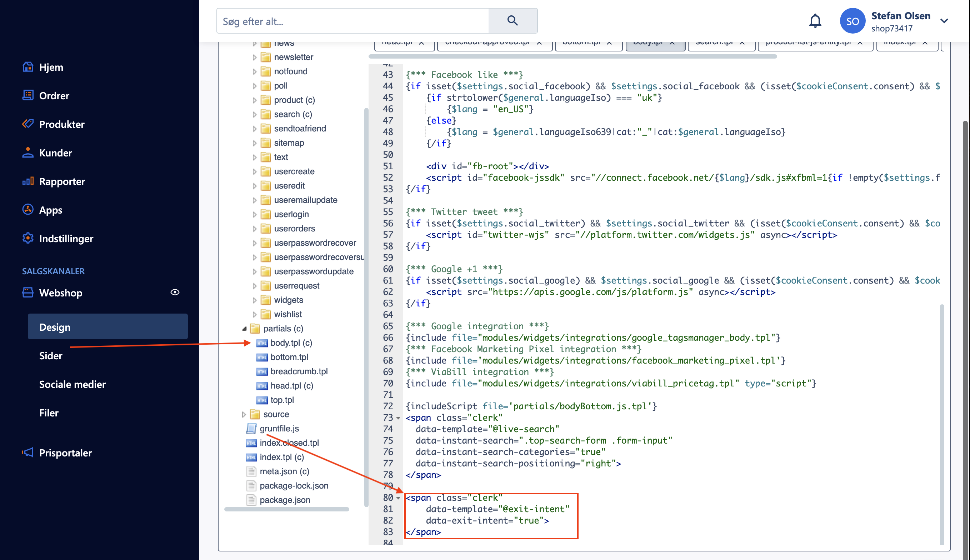Image resolution: width=970 pixels, height=560 pixels.
Task: Toggle the Webshop visibility eye icon
Action: click(175, 292)
